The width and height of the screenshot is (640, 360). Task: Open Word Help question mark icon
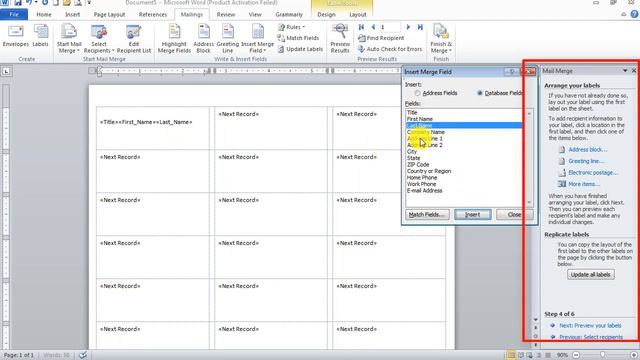click(x=634, y=14)
